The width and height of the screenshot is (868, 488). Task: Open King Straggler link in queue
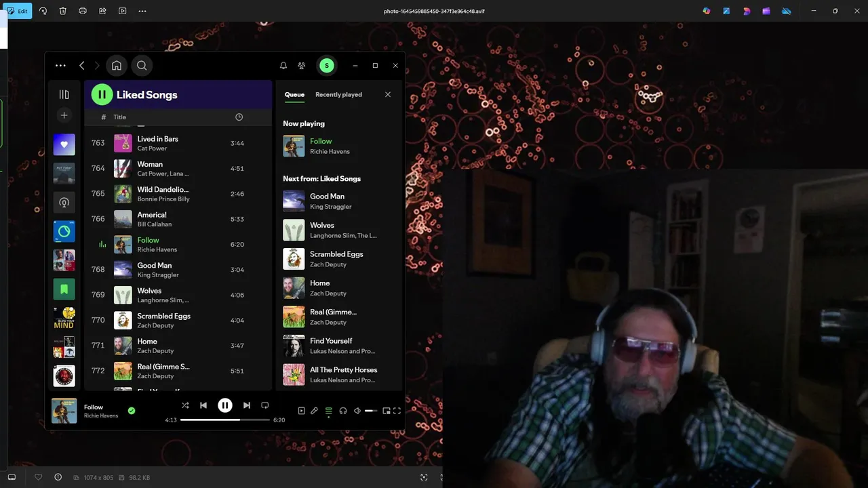pos(330,207)
